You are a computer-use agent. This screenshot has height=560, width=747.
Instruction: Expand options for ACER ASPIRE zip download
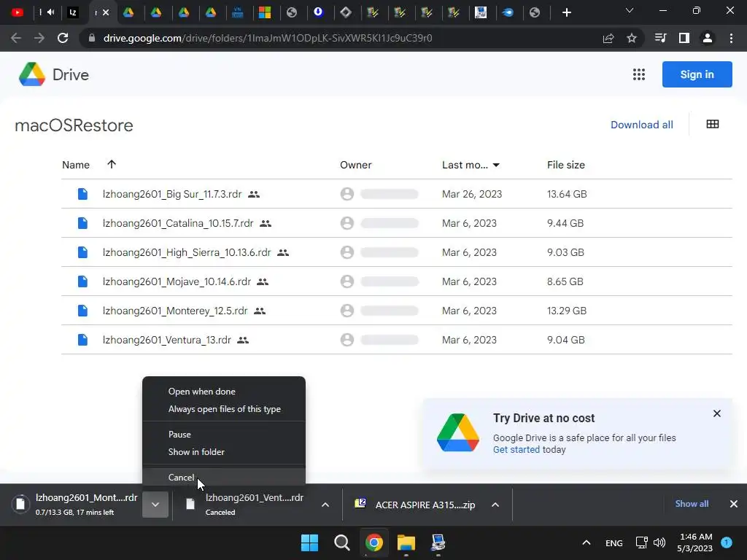(x=495, y=505)
